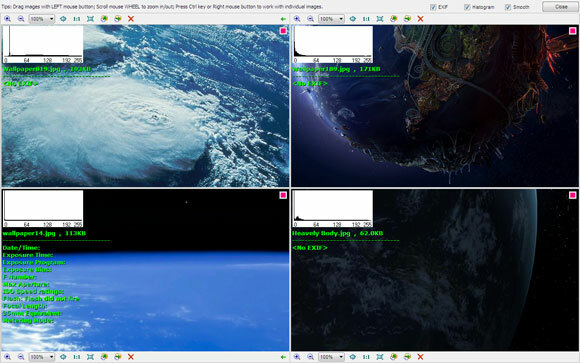Click the 'Flash: Flash did not fire' EXIF line

pyautogui.click(x=41, y=299)
